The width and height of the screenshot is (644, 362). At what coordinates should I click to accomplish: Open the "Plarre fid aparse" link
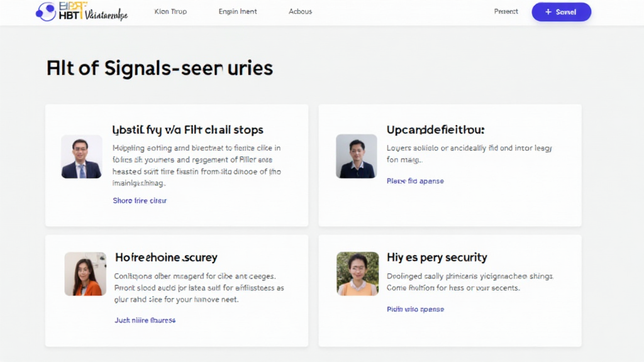pyautogui.click(x=415, y=180)
